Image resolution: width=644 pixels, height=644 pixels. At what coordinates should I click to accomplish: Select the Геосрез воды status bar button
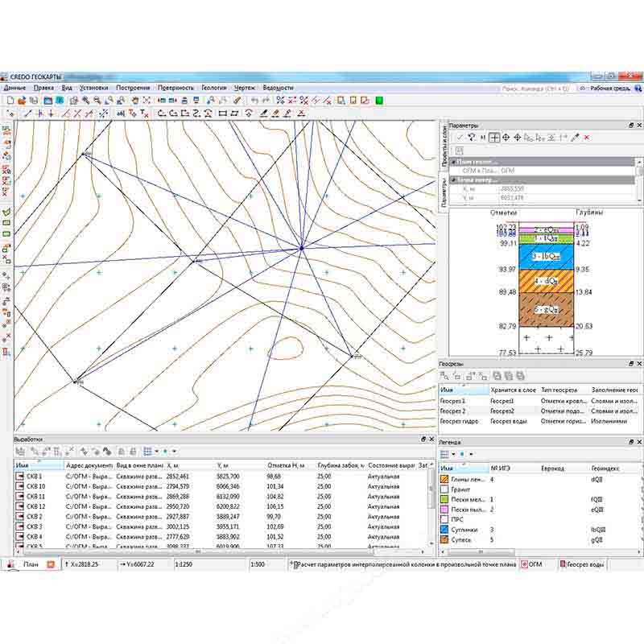click(x=585, y=565)
